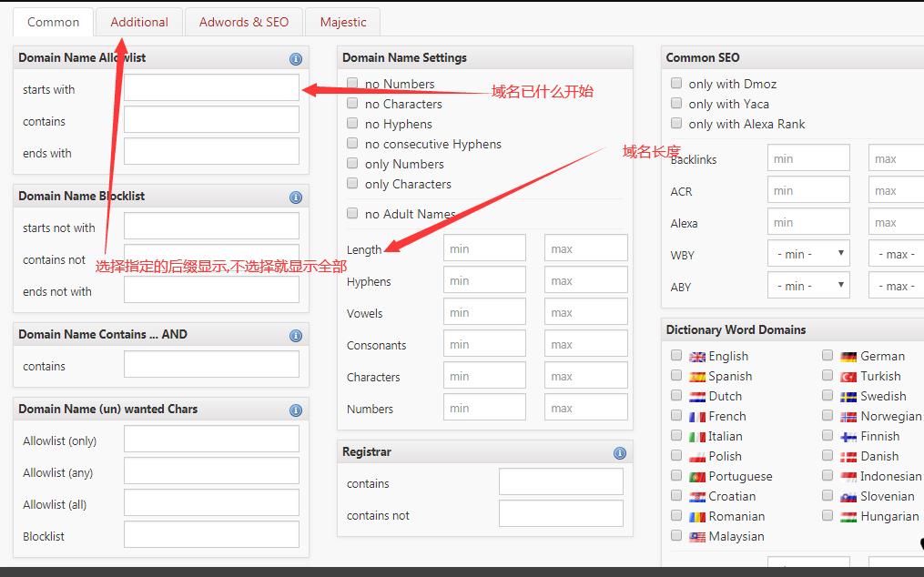
Task: Select the Common tab
Action: point(53,22)
